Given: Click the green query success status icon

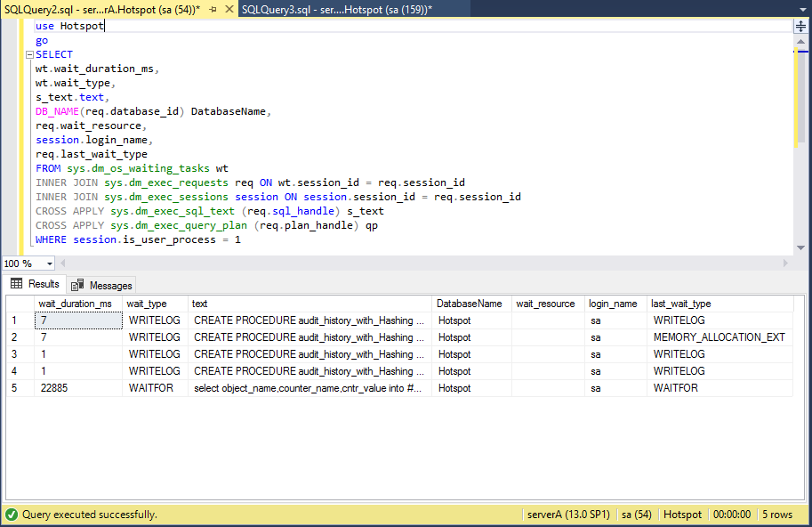Looking at the screenshot, I should point(11,515).
